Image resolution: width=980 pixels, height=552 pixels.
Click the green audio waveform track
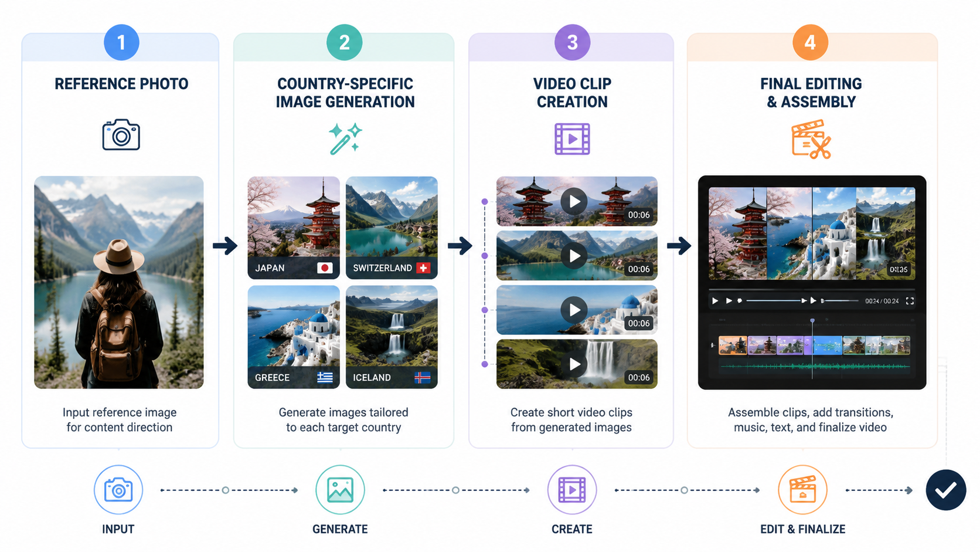click(815, 367)
